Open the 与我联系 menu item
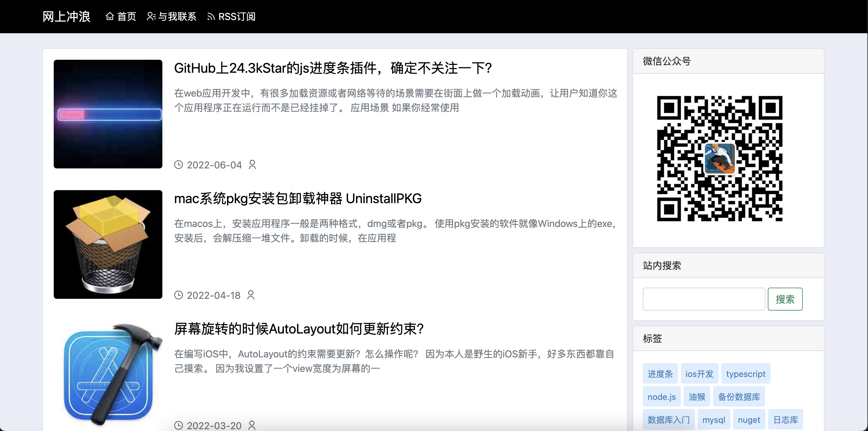This screenshot has width=868, height=431. 177,16
